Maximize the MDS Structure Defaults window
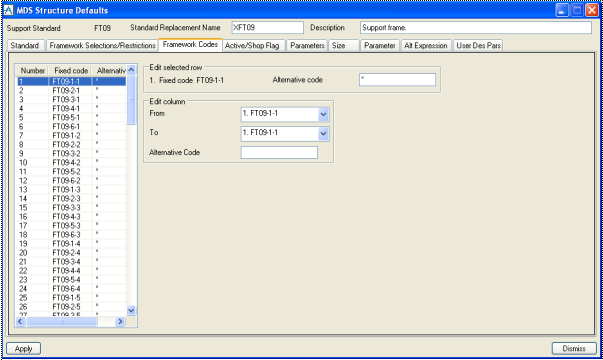603x360 pixels. tap(577, 10)
